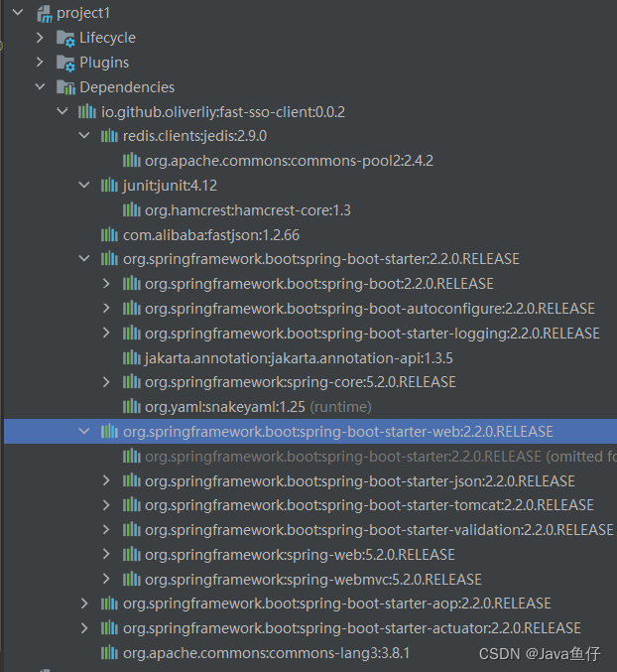Expand spring-boot-starter-aop:2.2.0.RELEASE dependency

84,604
